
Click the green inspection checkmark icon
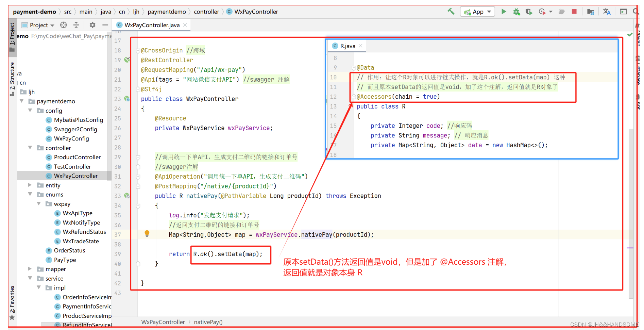pos(630,34)
